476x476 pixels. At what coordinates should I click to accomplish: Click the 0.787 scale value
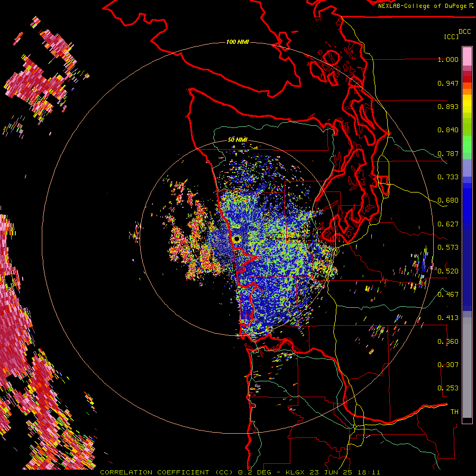448,153
